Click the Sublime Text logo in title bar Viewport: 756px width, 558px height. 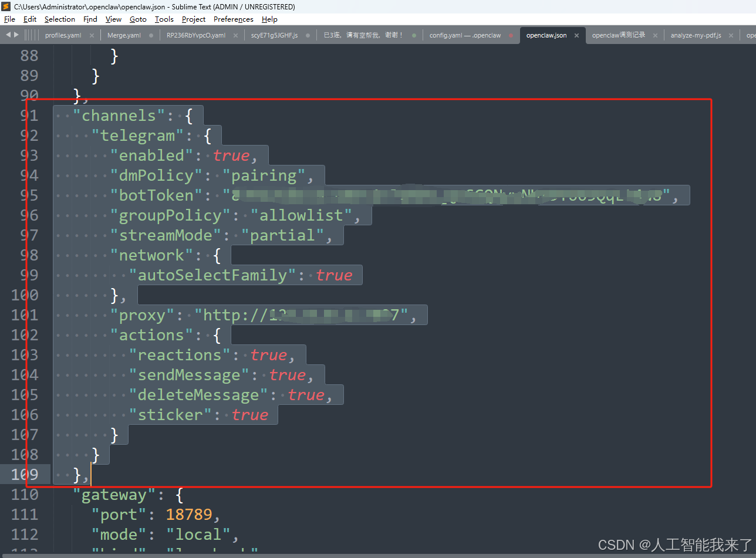click(x=6, y=6)
